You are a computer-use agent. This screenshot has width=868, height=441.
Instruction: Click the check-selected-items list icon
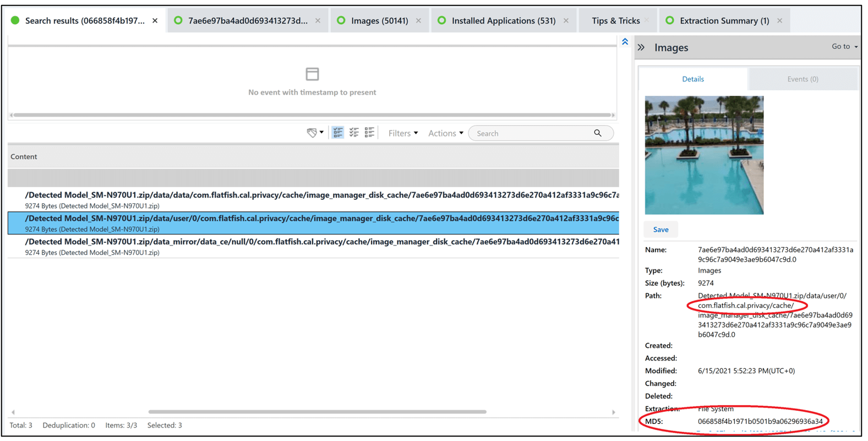pyautogui.click(x=338, y=133)
